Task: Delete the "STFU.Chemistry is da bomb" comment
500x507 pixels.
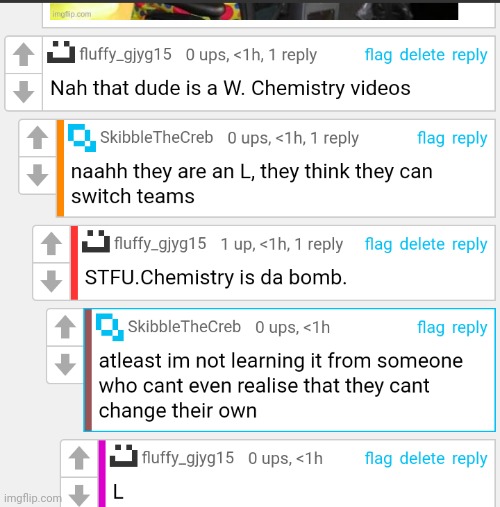Action: 422,244
